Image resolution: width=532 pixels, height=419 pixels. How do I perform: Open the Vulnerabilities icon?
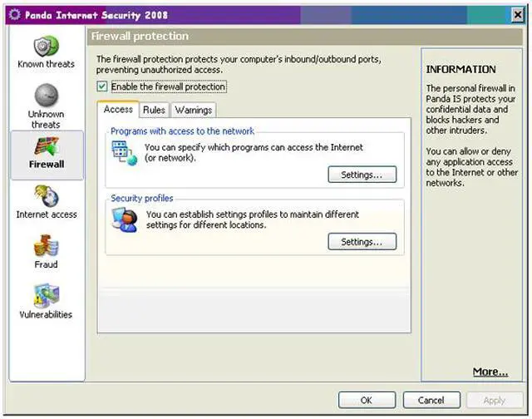(47, 295)
